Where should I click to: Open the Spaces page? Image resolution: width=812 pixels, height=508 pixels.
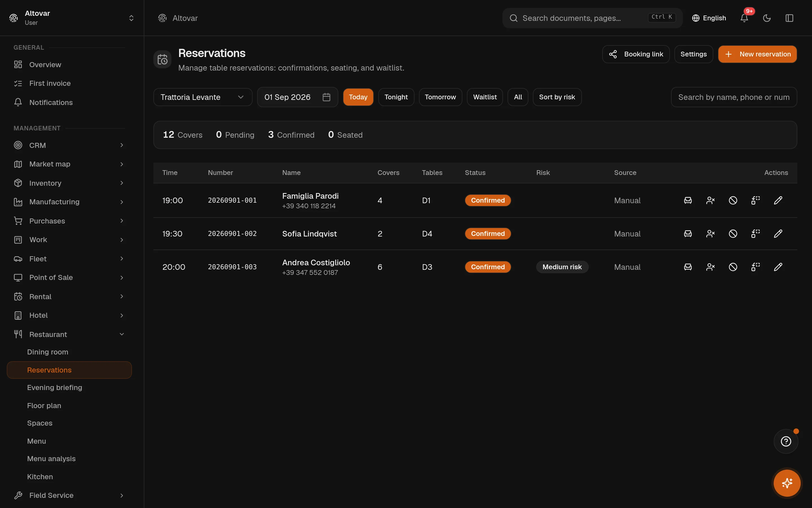(69, 423)
